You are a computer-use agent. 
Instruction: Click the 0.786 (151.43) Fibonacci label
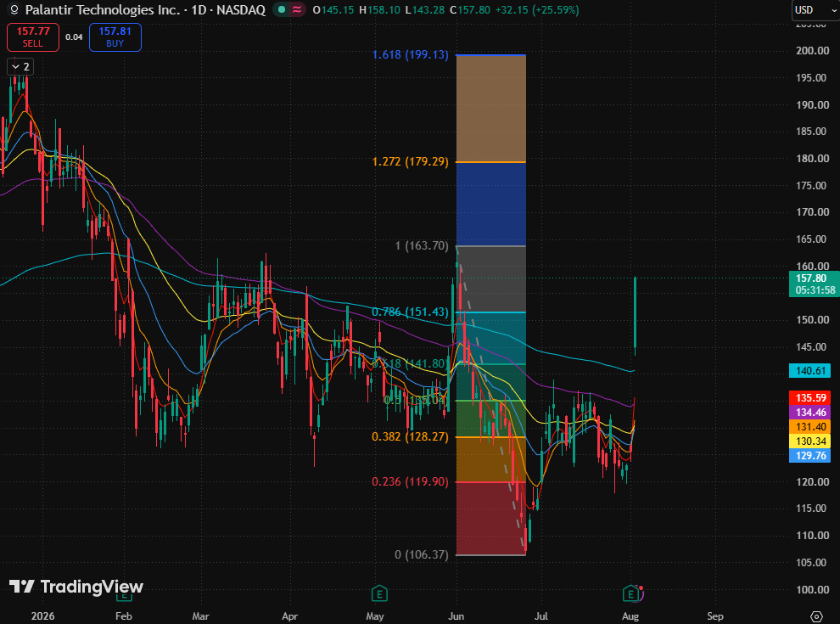click(411, 312)
